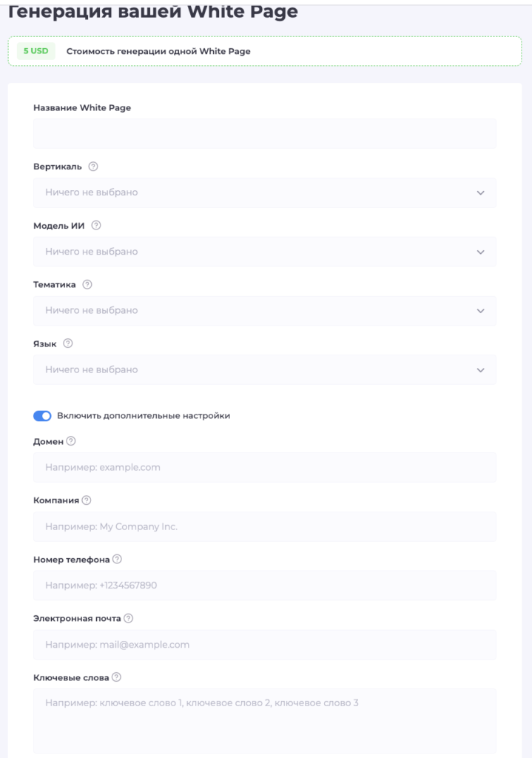Click the Компания input field
532x758 pixels.
tap(264, 526)
